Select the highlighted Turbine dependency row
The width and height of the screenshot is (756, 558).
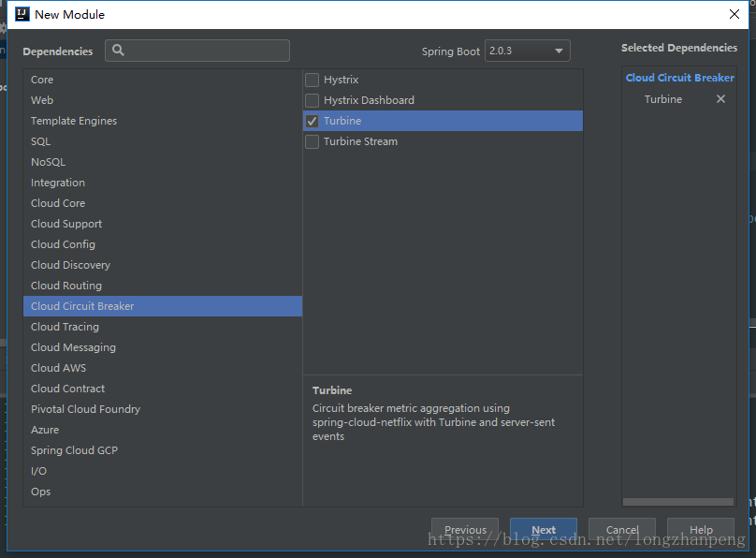(x=443, y=121)
